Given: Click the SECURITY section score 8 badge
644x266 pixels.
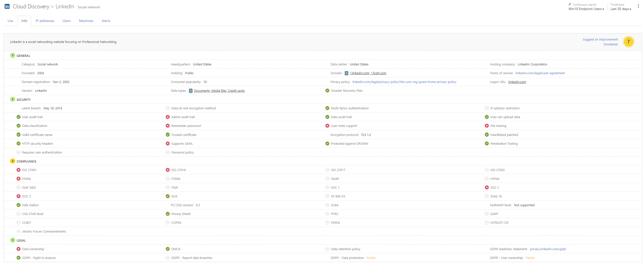Looking at the screenshot, I should pyautogui.click(x=12, y=99).
